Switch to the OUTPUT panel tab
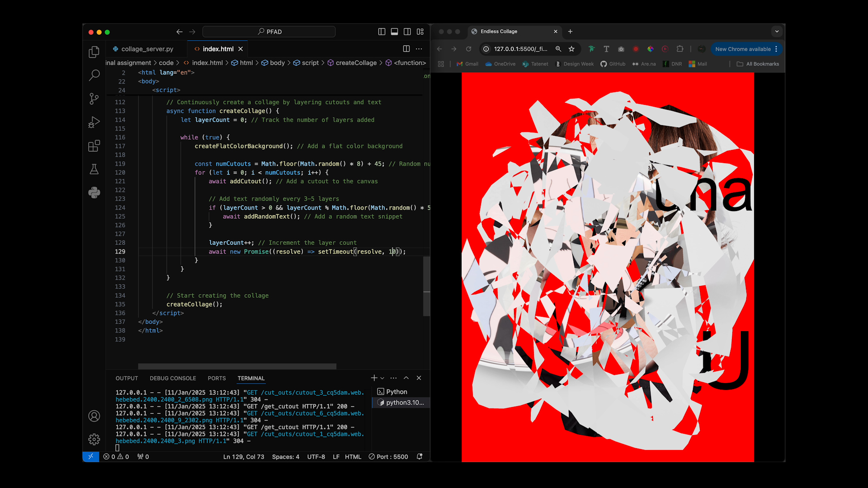Screen dimensions: 868x488 127,378
